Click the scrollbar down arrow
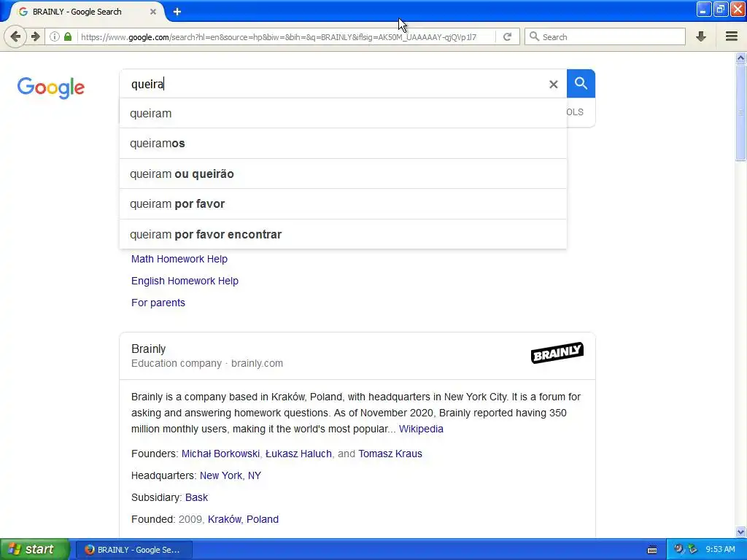 tap(740, 532)
